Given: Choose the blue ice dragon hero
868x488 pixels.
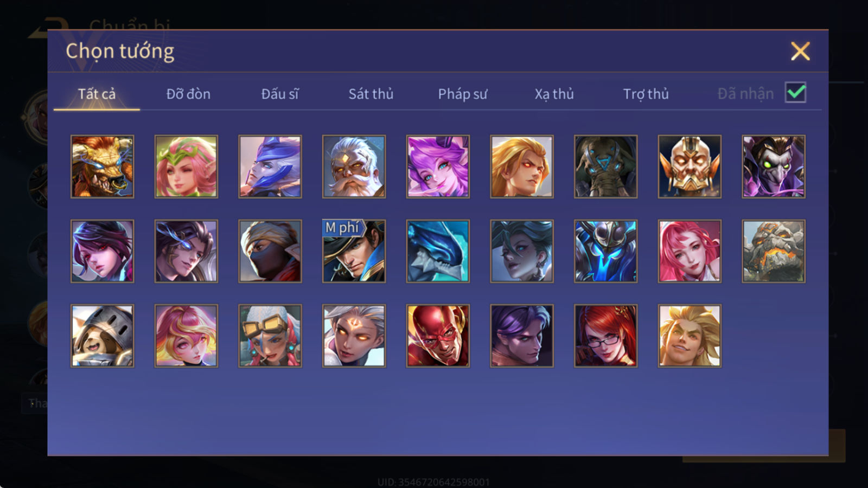Looking at the screenshot, I should [438, 251].
